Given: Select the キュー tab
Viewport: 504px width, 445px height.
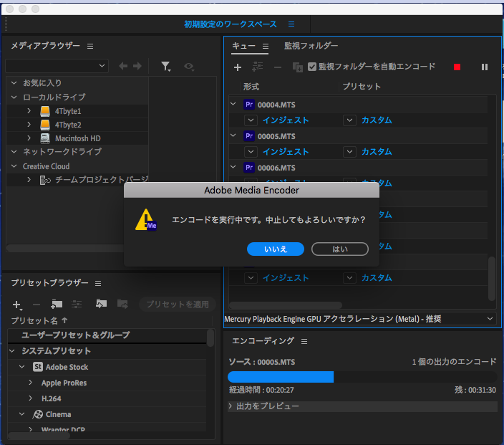Looking at the screenshot, I should click(243, 46).
